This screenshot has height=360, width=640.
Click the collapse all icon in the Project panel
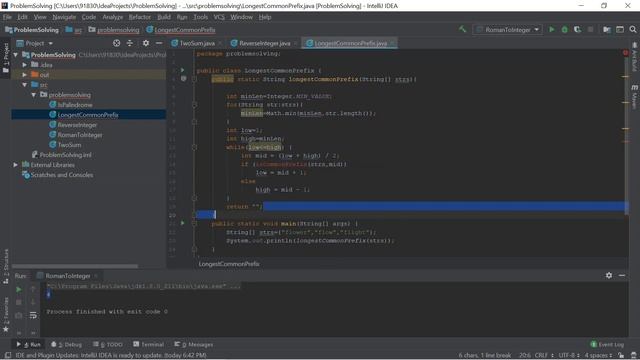pos(129,43)
